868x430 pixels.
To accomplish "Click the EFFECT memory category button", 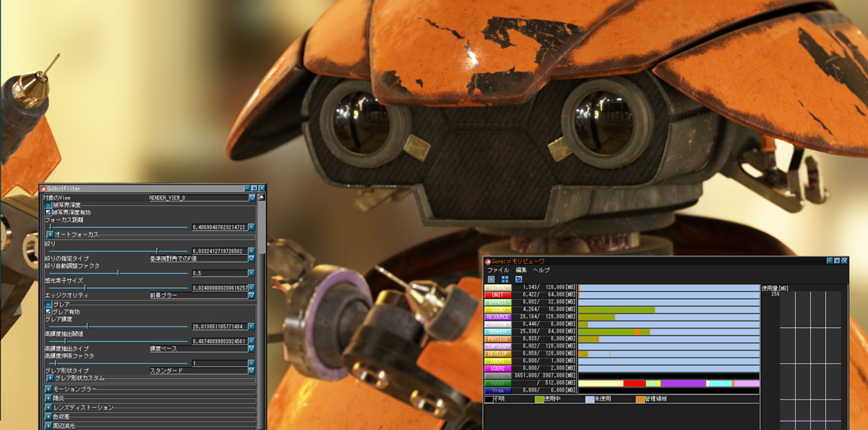I will pos(498,302).
